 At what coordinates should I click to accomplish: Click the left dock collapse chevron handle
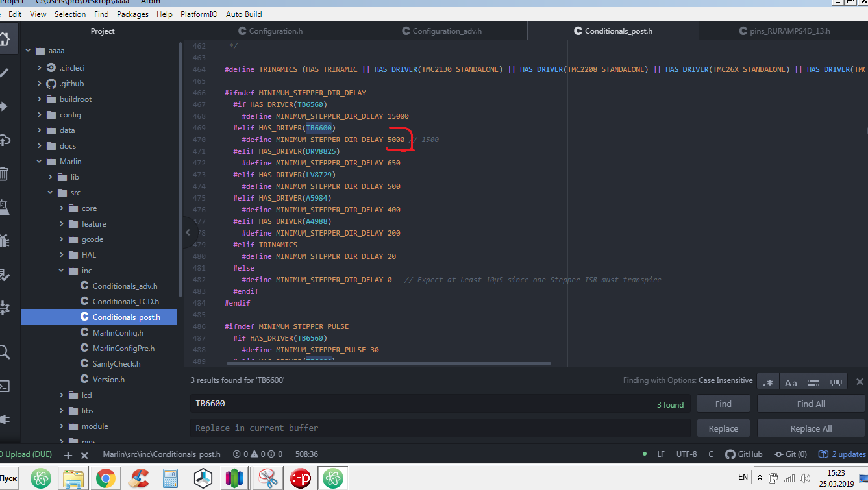click(x=188, y=232)
